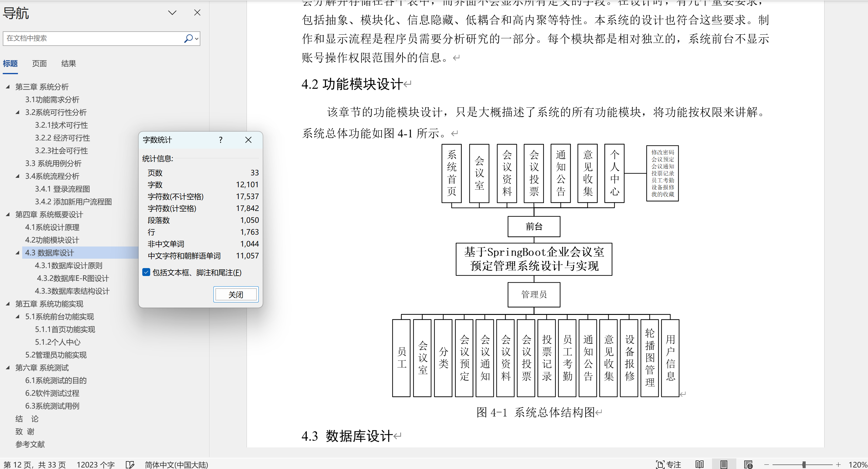Click the zoom slider handle
This screenshot has height=469, width=868.
coord(804,465)
